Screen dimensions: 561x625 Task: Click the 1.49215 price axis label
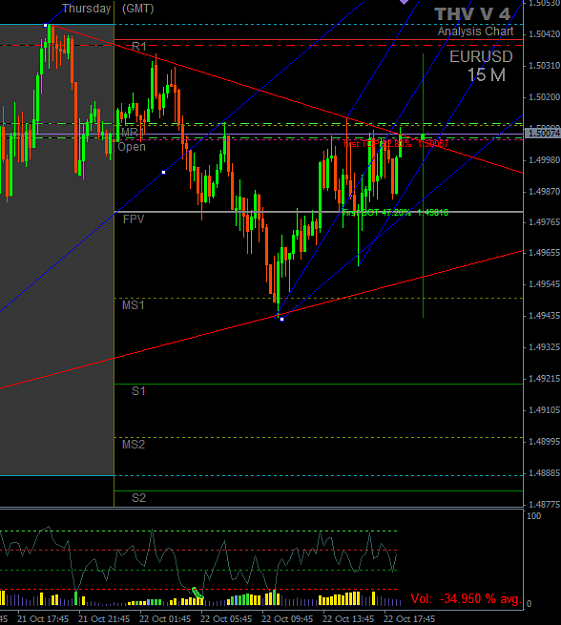[x=544, y=379]
